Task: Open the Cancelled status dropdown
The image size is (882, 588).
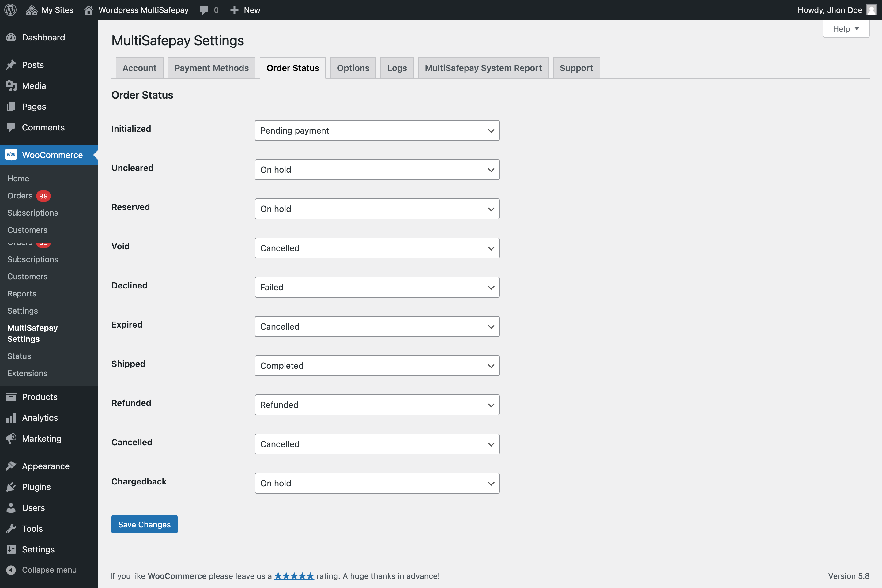Action: [x=377, y=444]
